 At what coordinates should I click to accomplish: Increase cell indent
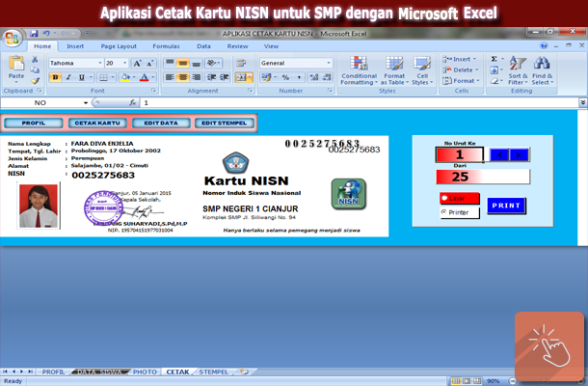[225, 77]
